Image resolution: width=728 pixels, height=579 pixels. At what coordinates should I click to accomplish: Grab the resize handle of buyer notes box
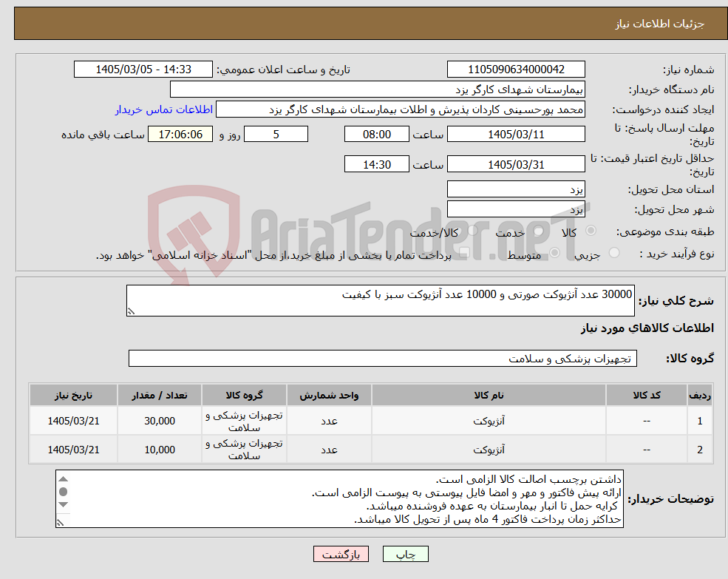point(60,523)
